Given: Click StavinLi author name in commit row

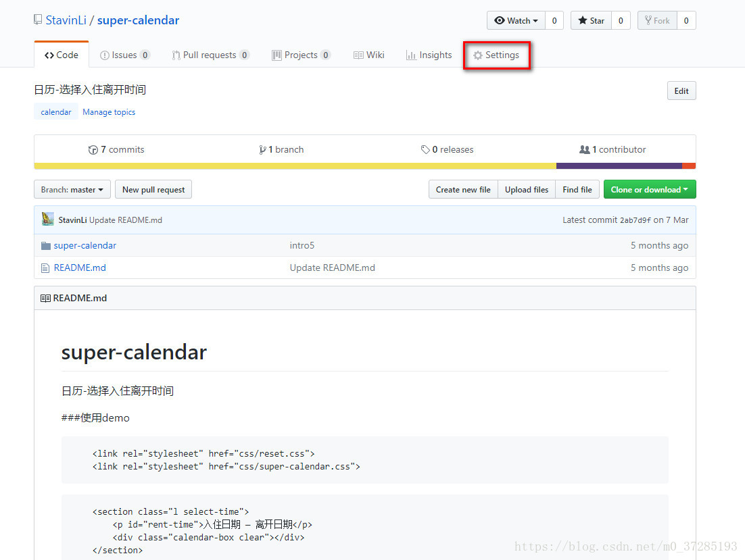Looking at the screenshot, I should click(x=73, y=220).
